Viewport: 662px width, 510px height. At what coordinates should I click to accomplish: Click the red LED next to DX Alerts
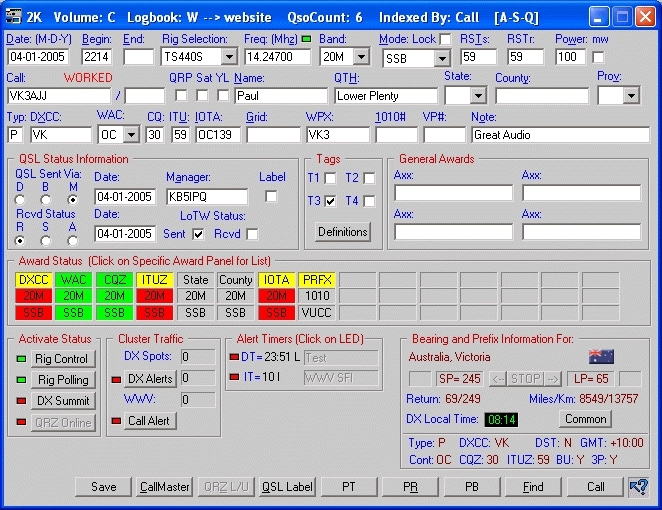tap(115, 379)
